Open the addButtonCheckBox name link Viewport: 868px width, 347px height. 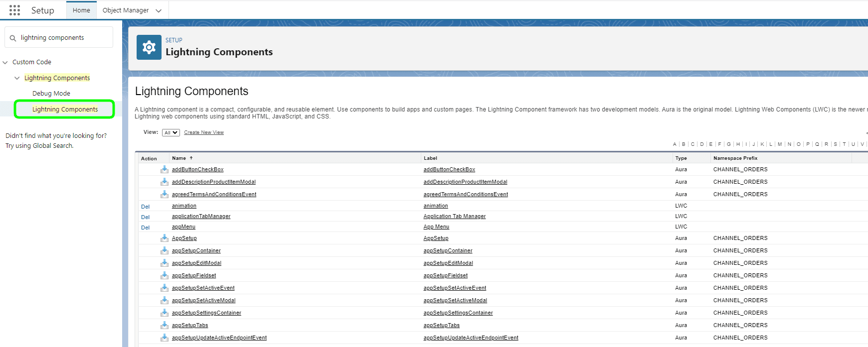197,169
